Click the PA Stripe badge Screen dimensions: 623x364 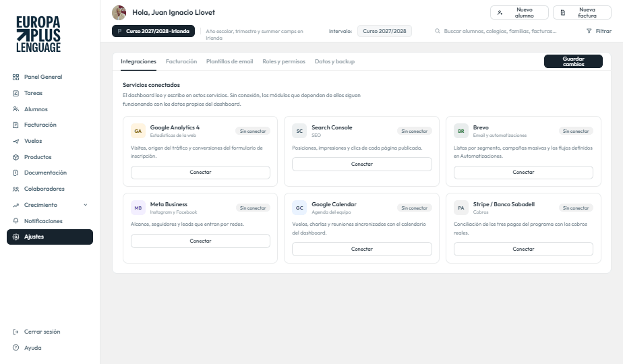(461, 208)
